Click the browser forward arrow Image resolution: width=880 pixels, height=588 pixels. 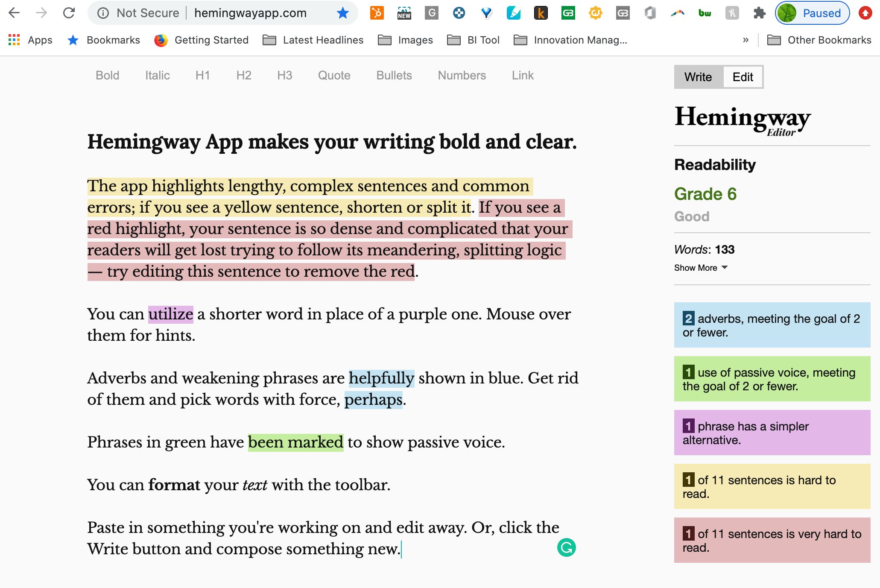pos(41,13)
